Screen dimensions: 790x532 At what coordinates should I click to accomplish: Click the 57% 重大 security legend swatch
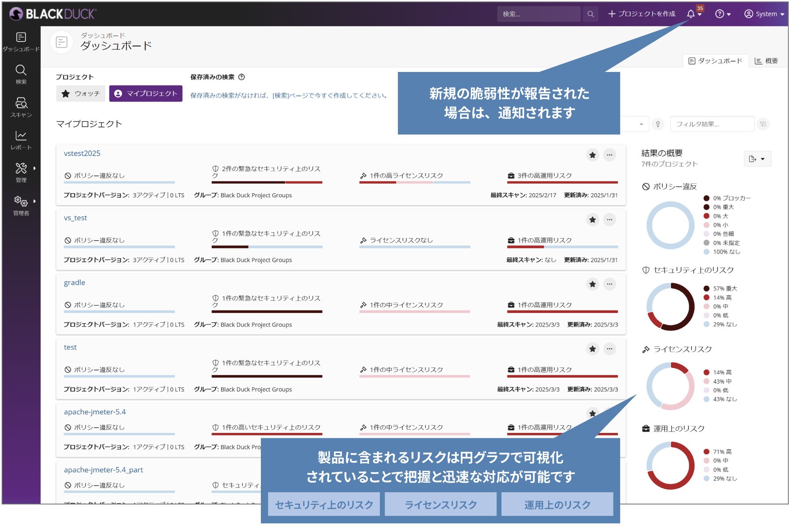coord(706,289)
